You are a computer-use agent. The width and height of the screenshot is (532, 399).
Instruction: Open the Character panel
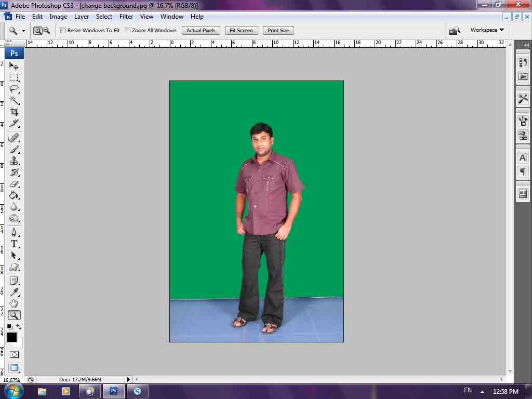point(523,157)
